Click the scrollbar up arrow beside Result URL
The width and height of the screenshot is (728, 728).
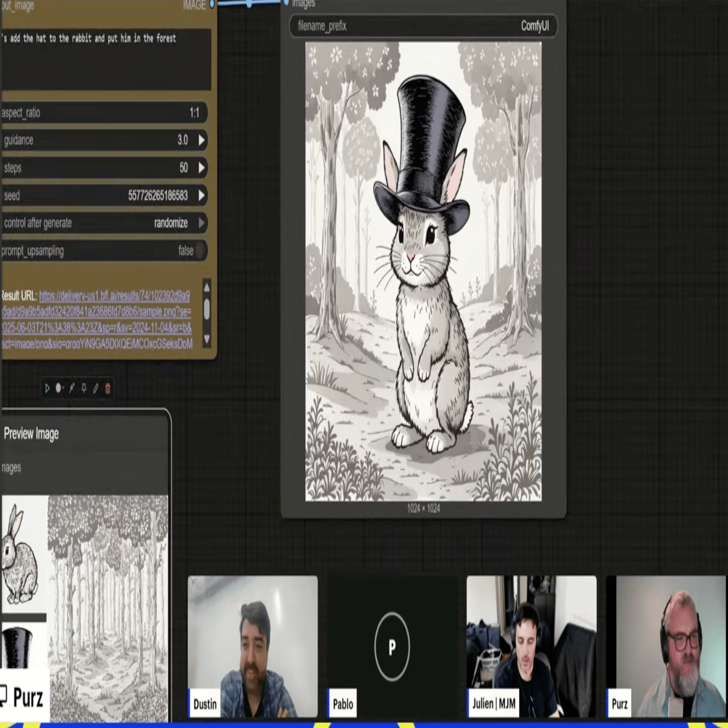(207, 288)
